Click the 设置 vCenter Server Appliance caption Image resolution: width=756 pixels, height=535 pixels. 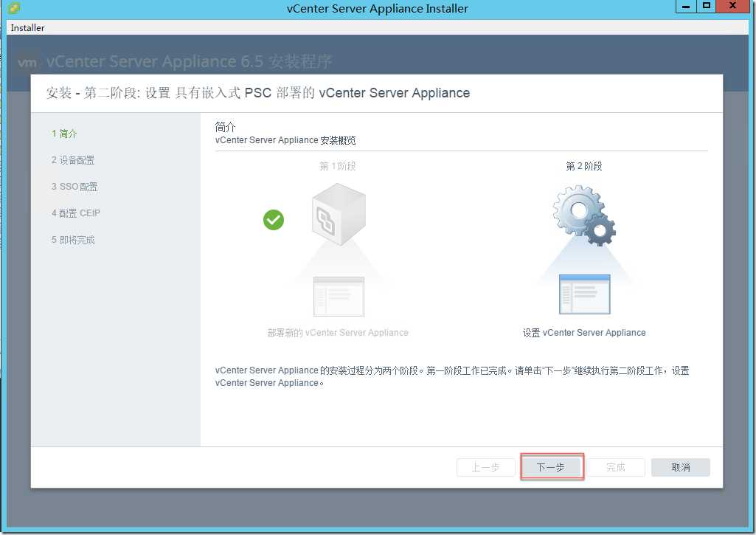(x=584, y=332)
